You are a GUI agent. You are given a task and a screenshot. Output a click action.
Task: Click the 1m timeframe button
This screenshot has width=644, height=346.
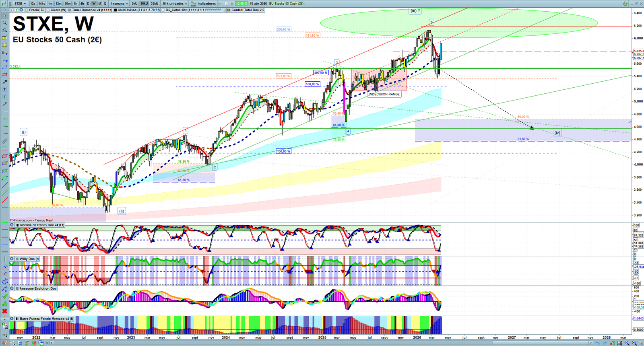coord(50,4)
